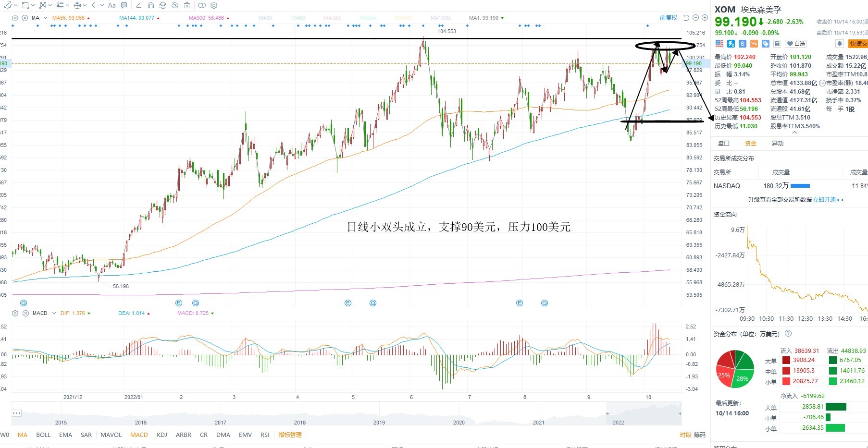The width and height of the screenshot is (868, 448).
Task: Expand the pattern tool dropdown arrow
Action: (x=50, y=5)
